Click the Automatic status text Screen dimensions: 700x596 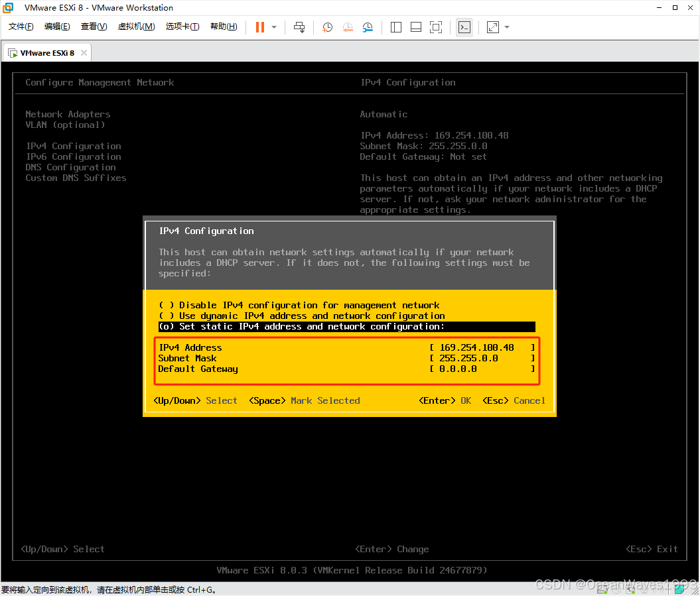click(x=384, y=114)
